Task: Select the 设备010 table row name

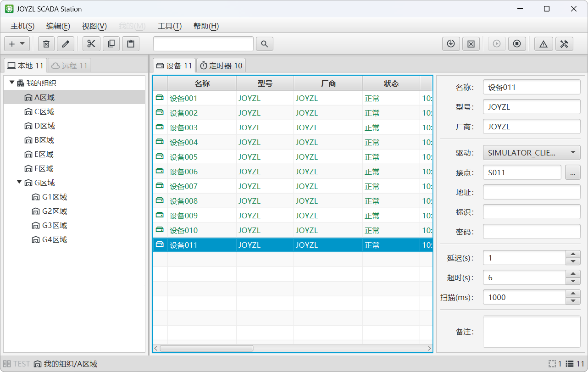Action: [x=183, y=230]
